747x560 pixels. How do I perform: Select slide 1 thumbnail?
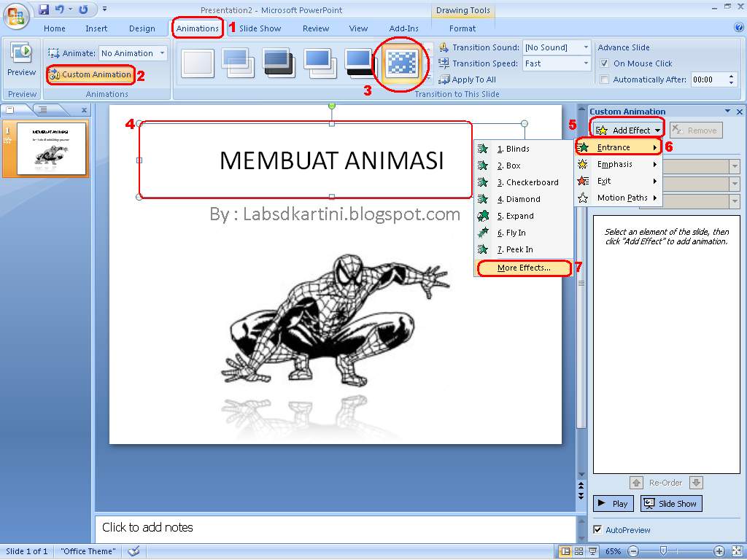tap(52, 149)
